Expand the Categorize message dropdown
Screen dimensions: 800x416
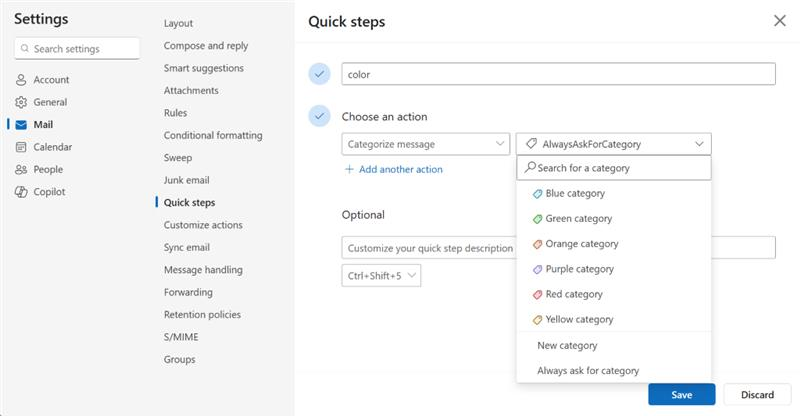click(500, 144)
